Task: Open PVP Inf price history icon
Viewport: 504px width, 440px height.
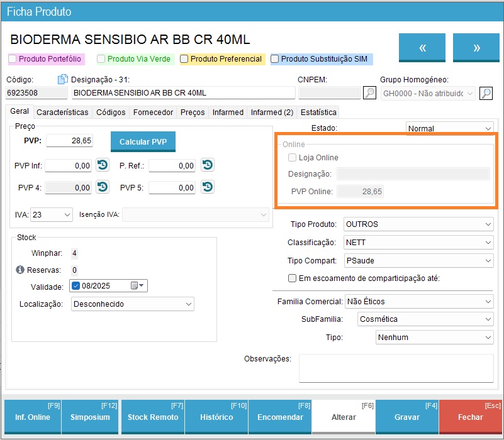Action: (x=103, y=165)
